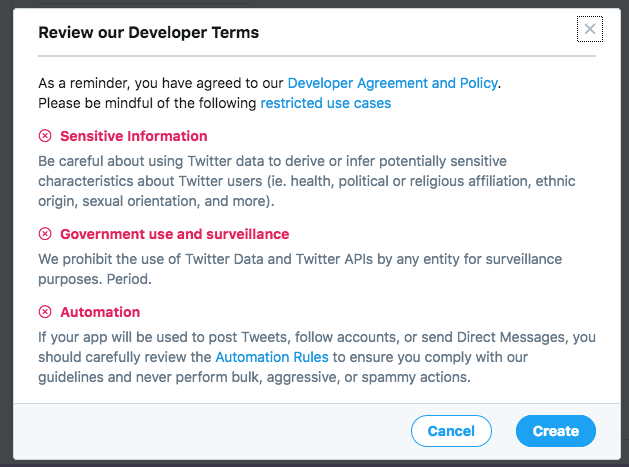This screenshot has width=629, height=467.
Task: Open the restricted use cases link
Action: tap(326, 103)
